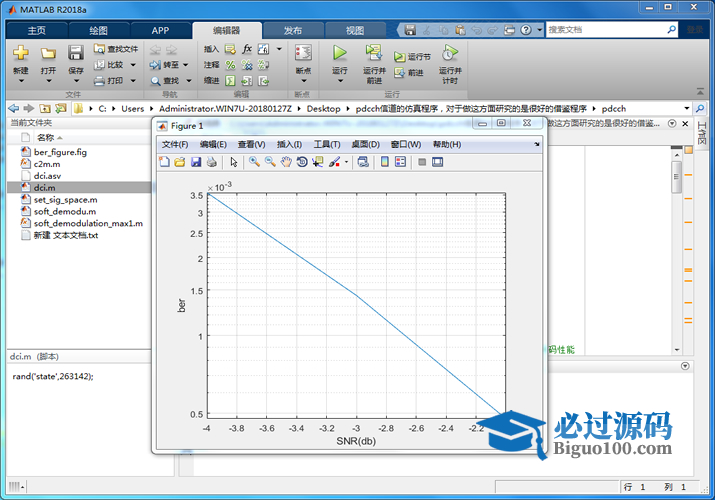Image resolution: width=715 pixels, height=500 pixels.
Task: Click the Find (查找) search button
Action: coord(166,81)
